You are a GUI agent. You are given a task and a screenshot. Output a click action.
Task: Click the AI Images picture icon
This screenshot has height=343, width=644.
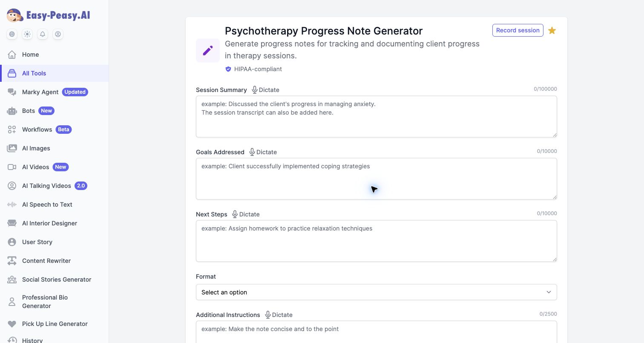point(12,148)
